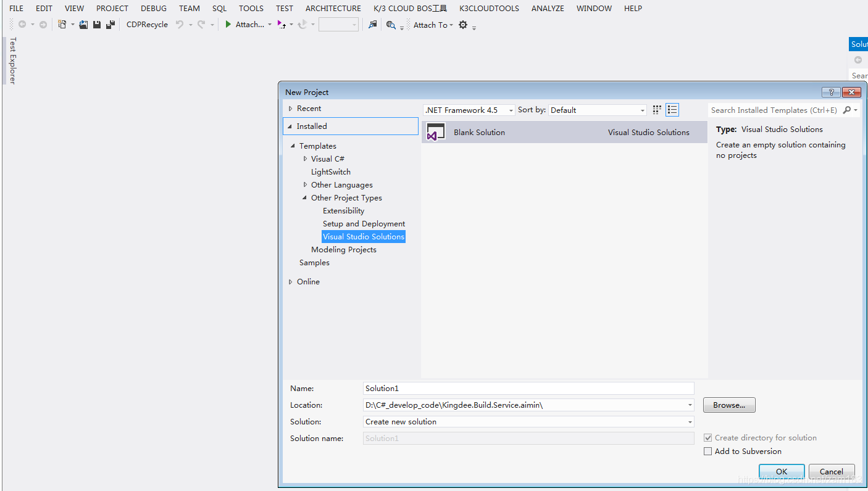The height and width of the screenshot is (491, 868).
Task: Click the Save toolbar icon
Action: coord(97,25)
